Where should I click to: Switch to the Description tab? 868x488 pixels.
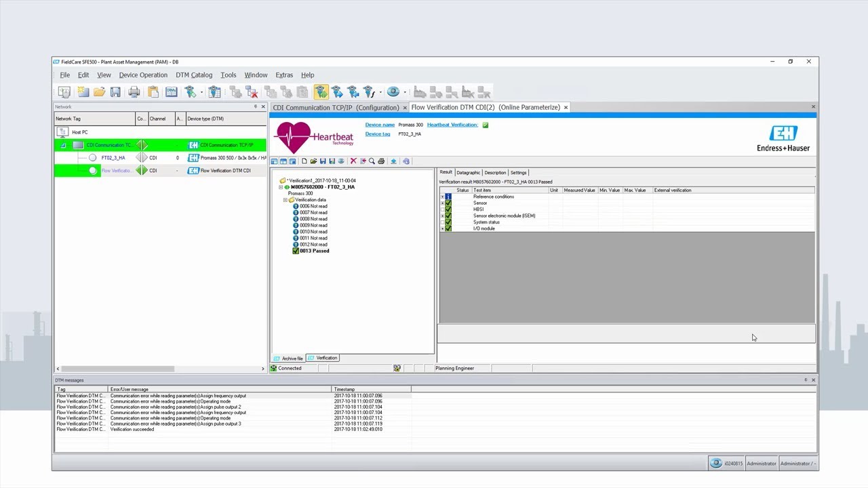(x=495, y=172)
